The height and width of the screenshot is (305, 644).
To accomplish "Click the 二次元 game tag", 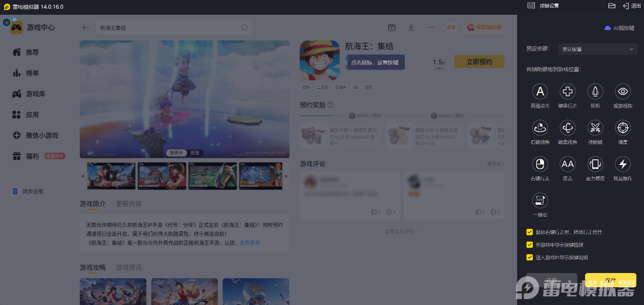I will (x=322, y=87).
